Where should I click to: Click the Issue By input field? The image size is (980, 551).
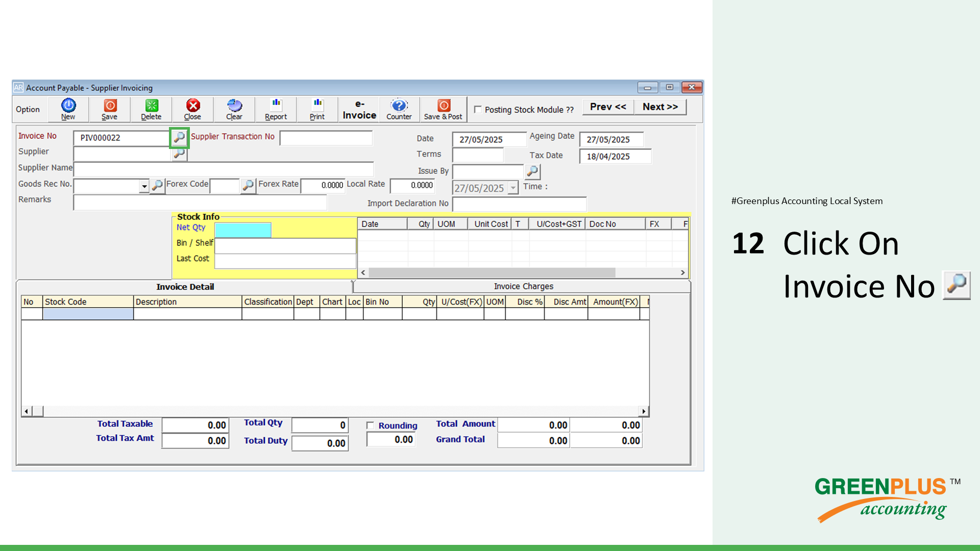pos(488,171)
